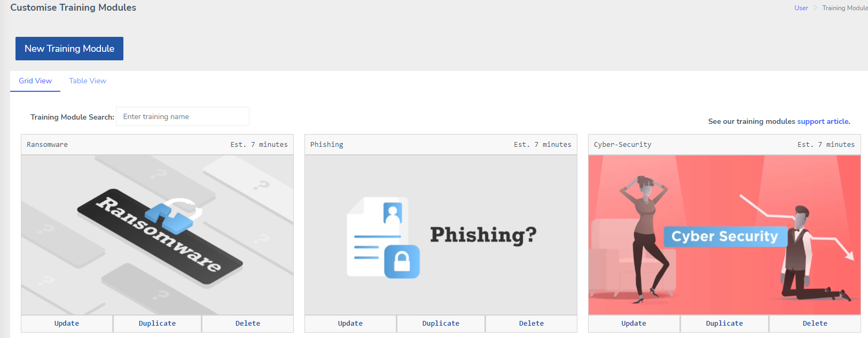Duplicate the Phishing module

(x=441, y=324)
